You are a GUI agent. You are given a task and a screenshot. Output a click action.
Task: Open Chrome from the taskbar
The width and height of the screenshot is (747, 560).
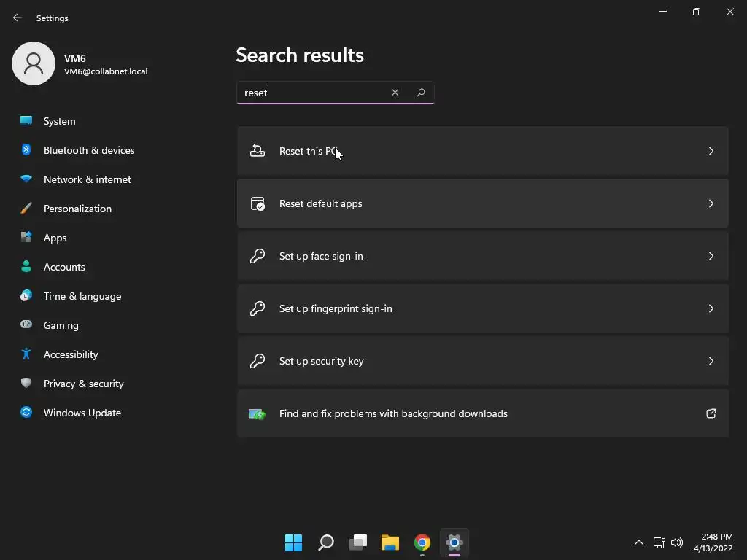(x=422, y=542)
